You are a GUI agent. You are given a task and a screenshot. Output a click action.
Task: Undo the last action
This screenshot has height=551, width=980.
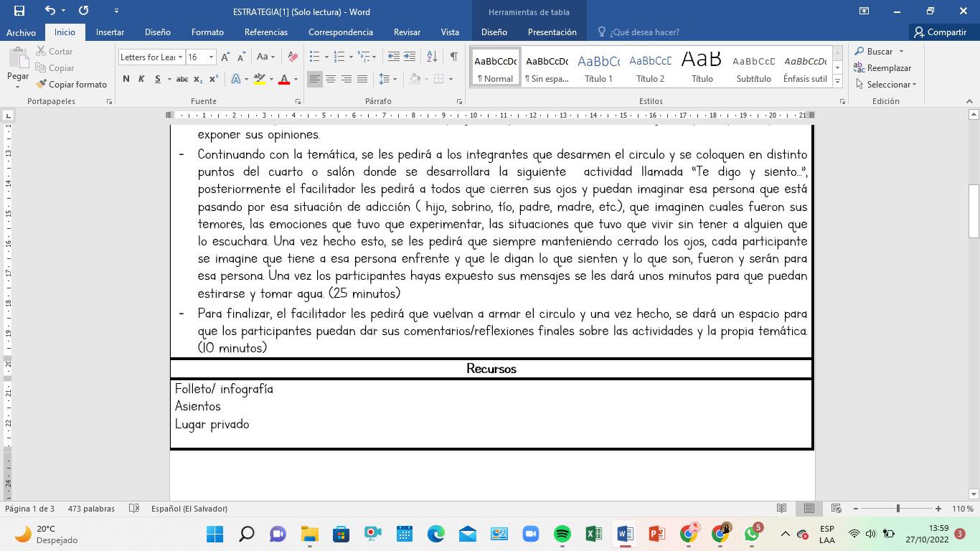(x=50, y=11)
